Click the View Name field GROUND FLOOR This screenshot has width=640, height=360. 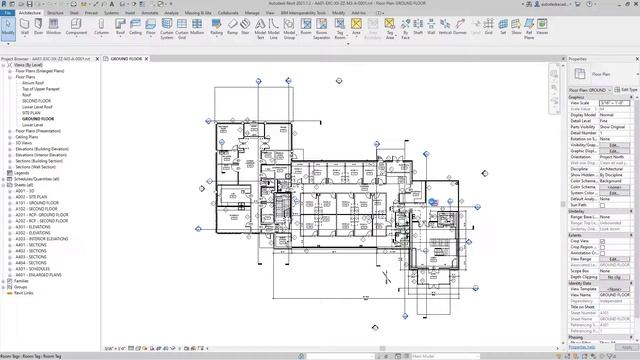(614, 295)
